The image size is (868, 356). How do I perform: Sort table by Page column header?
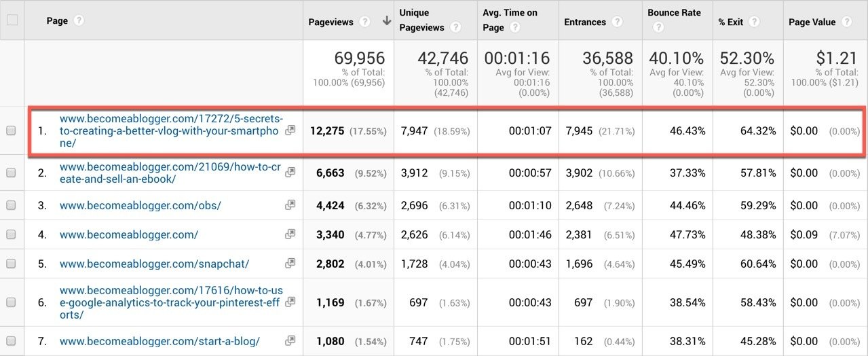[57, 21]
